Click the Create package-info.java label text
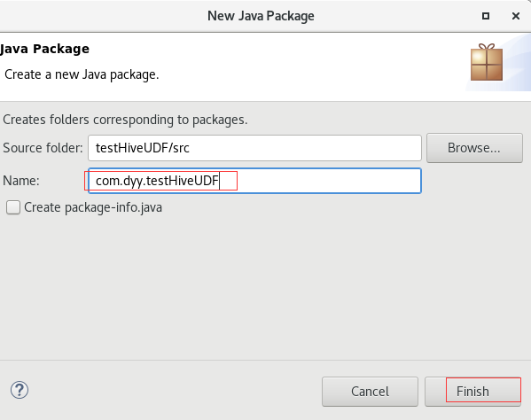This screenshot has width=531, height=420. (93, 207)
